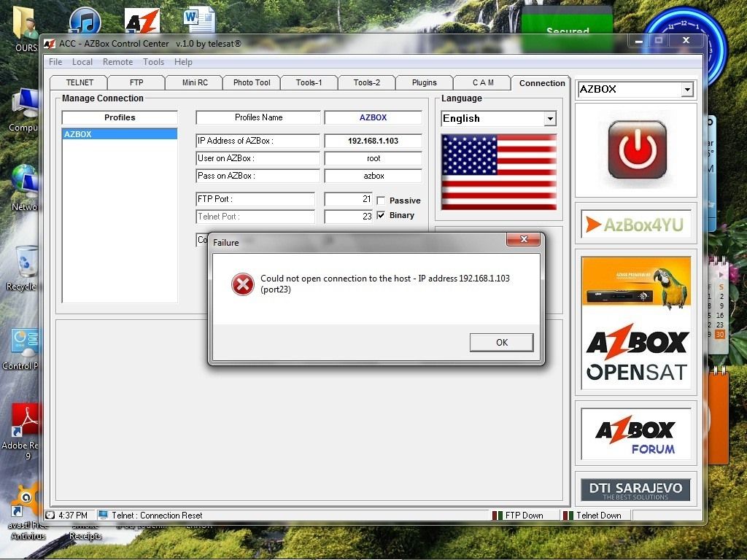Select the AZBOX profile in Profiles list
The image size is (747, 560).
(120, 134)
